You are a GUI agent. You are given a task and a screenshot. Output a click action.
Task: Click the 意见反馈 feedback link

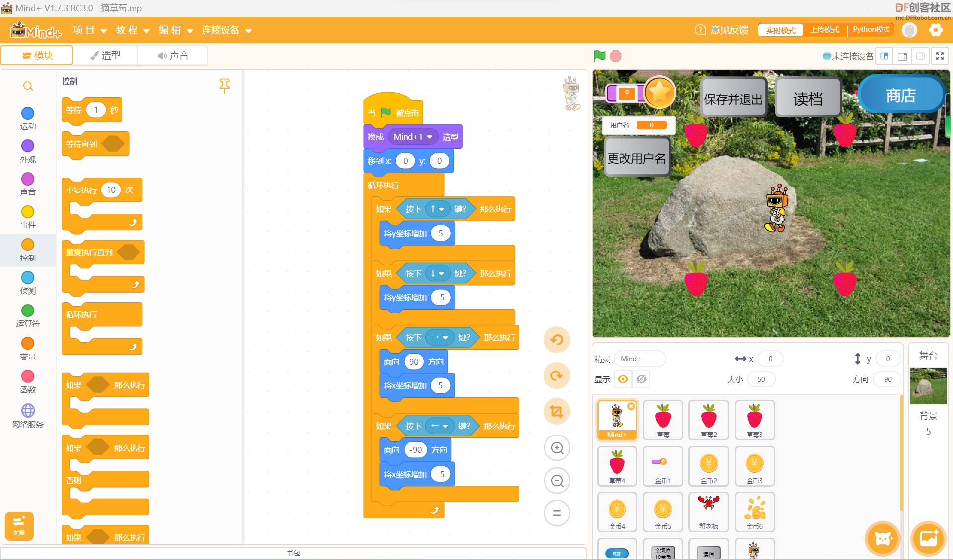[x=722, y=30]
